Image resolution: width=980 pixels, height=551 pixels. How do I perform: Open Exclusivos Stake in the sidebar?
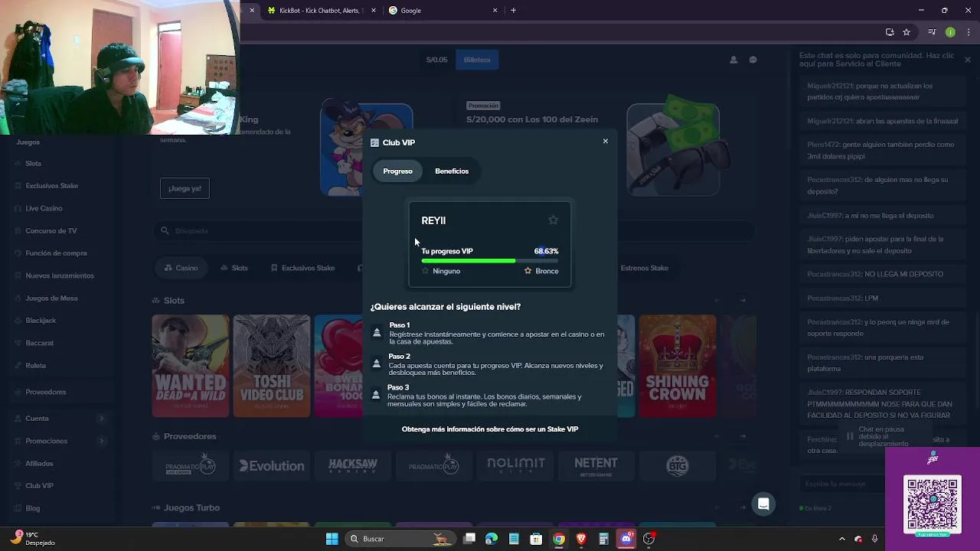click(x=51, y=186)
